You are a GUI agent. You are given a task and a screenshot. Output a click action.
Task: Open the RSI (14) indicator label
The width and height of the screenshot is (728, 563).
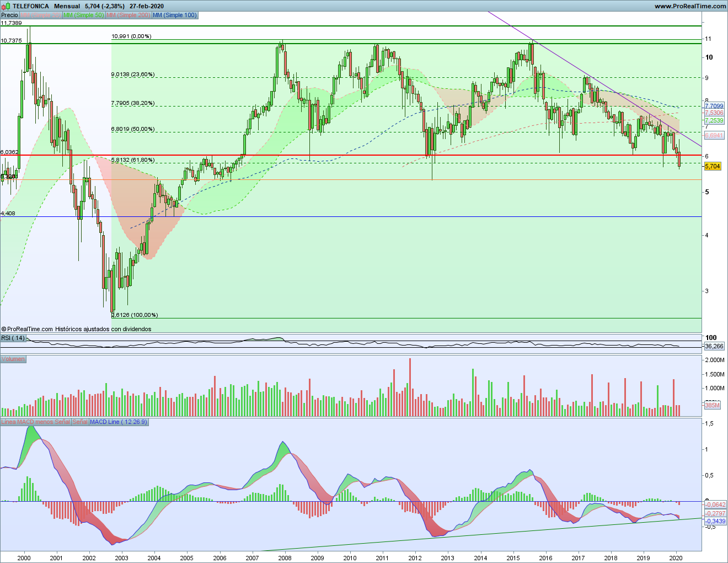point(13,338)
